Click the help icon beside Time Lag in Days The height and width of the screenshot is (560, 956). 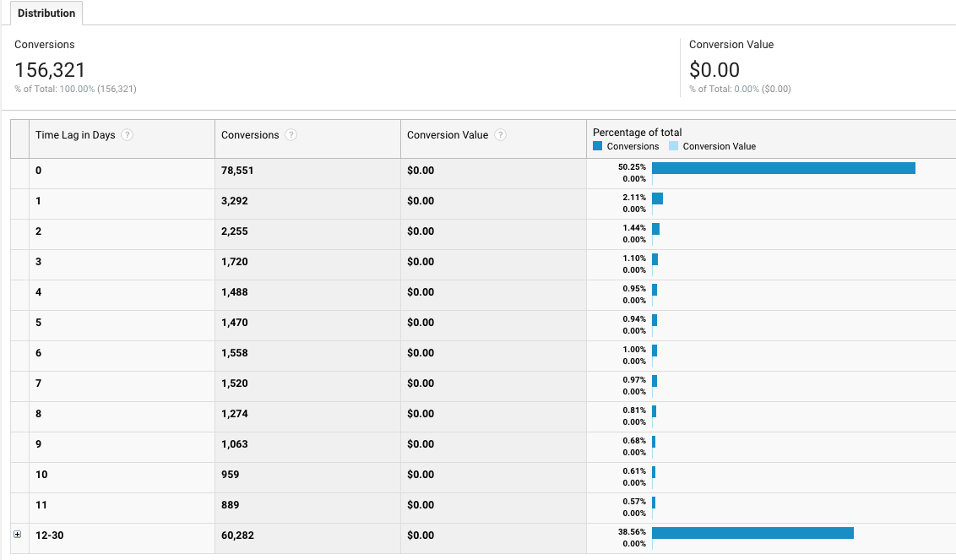click(x=127, y=134)
